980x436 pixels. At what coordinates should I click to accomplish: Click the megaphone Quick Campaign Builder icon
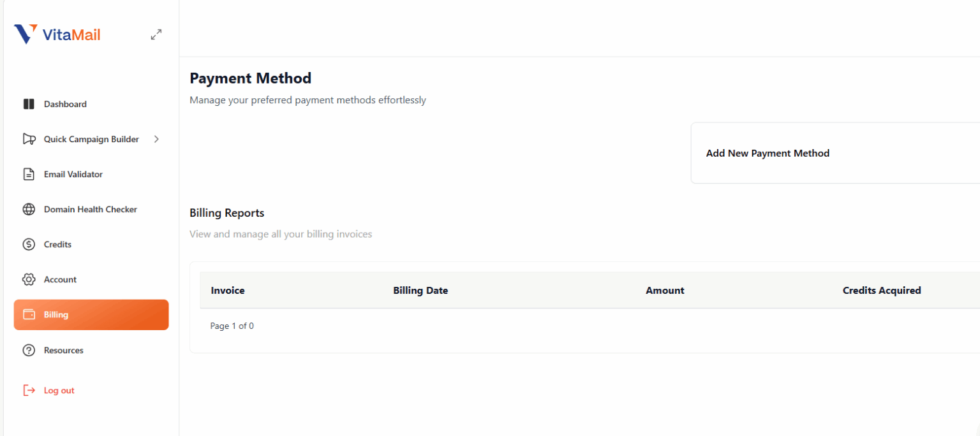(29, 139)
